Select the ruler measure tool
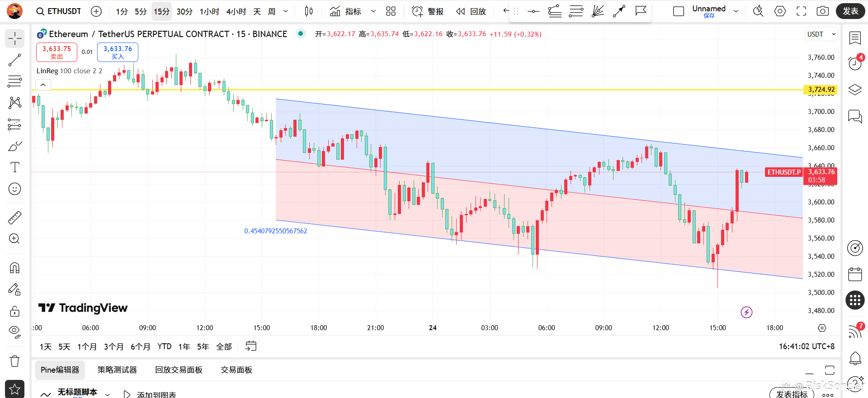Image resolution: width=868 pixels, height=398 pixels. (x=15, y=218)
